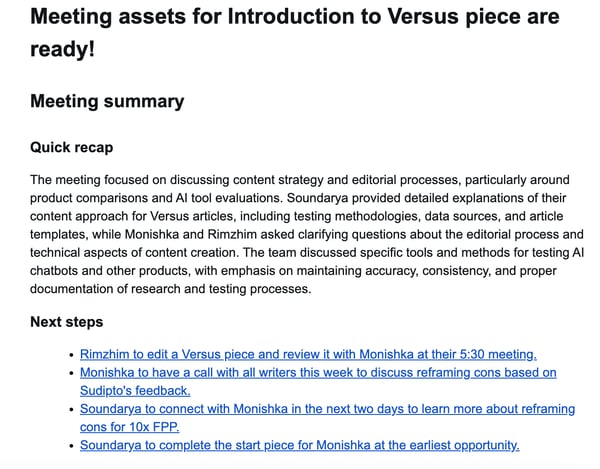The width and height of the screenshot is (600, 469).
Task: Click the word 'ready!' in the title
Action: [62, 48]
